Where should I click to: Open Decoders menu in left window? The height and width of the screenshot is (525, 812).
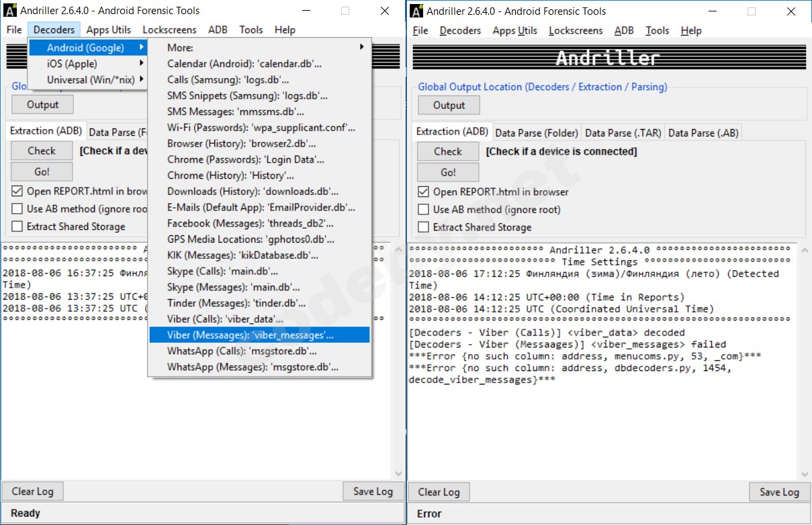[x=54, y=30]
